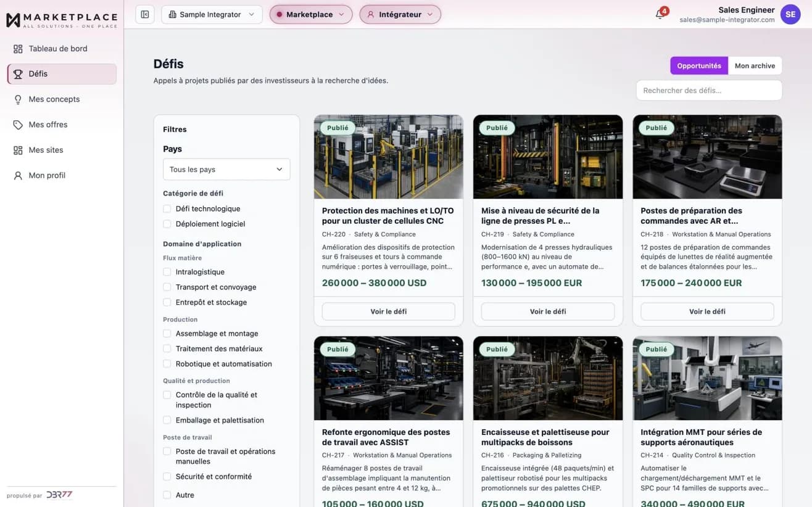Screen dimensions: 812x507
Task: Check the Défi technologique filter
Action: click(167, 209)
